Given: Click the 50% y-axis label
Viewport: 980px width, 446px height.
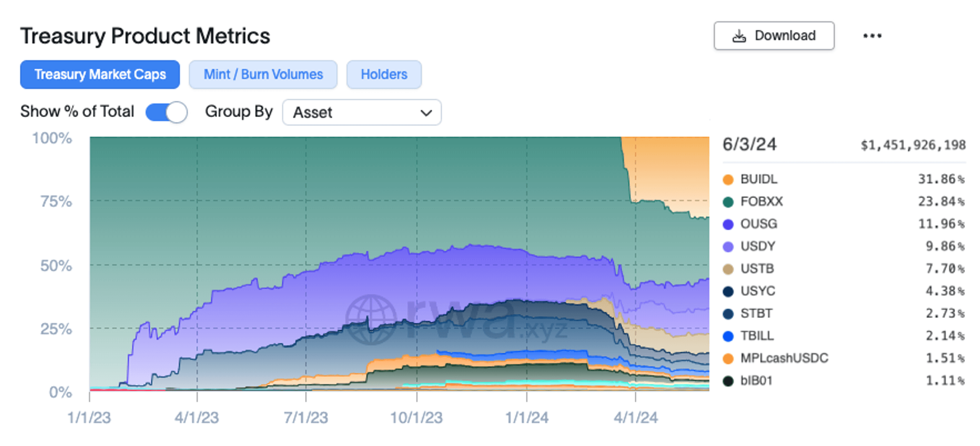Looking at the screenshot, I should (56, 265).
